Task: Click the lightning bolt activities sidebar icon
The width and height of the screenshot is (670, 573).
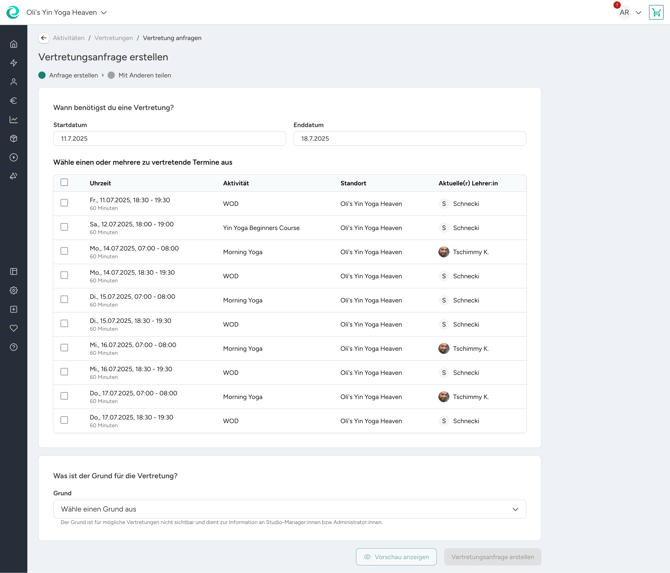Action: [13, 63]
